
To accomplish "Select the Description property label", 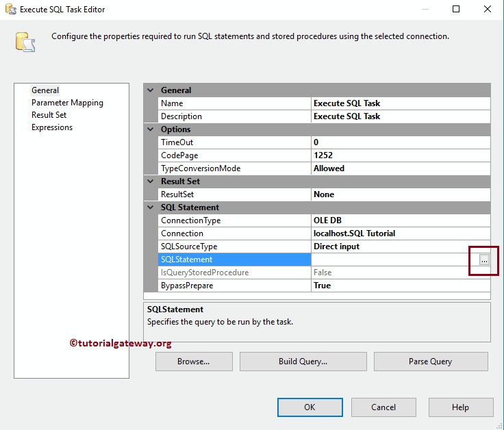I will tap(234, 116).
